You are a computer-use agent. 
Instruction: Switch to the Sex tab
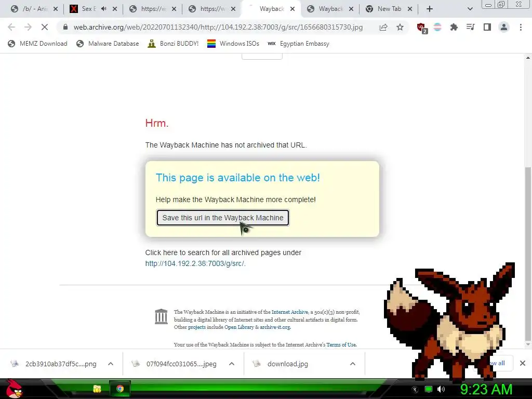pyautogui.click(x=88, y=9)
